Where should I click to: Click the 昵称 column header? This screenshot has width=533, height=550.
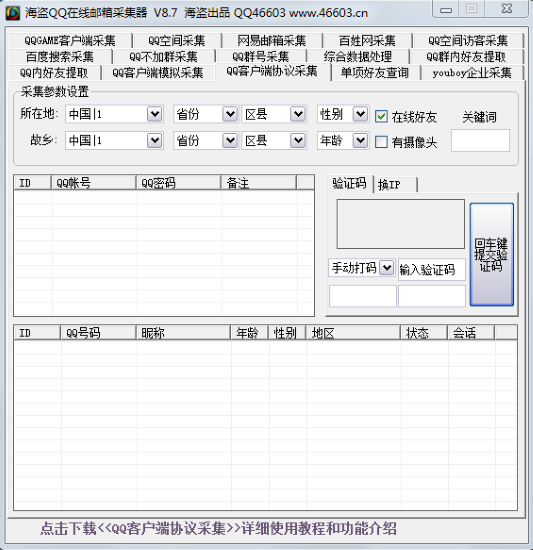pos(183,333)
